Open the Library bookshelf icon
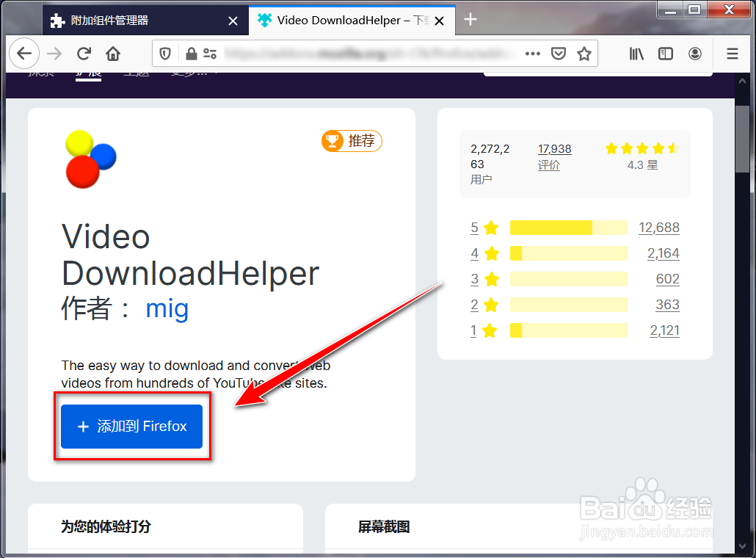 click(x=636, y=54)
